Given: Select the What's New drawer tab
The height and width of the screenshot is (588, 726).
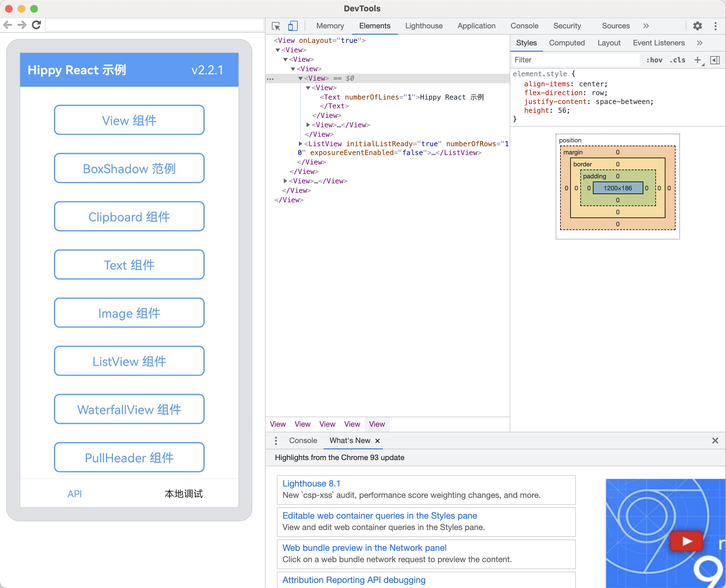Looking at the screenshot, I should click(350, 441).
